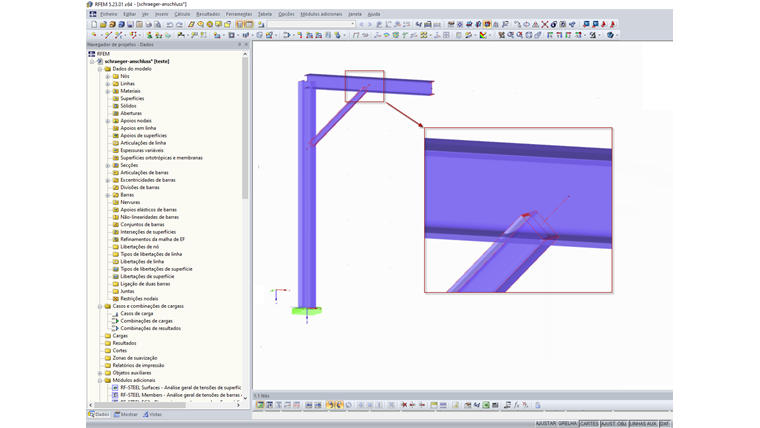Open the Resultados menu
Viewport: 760px width, 428px height.
(x=208, y=14)
